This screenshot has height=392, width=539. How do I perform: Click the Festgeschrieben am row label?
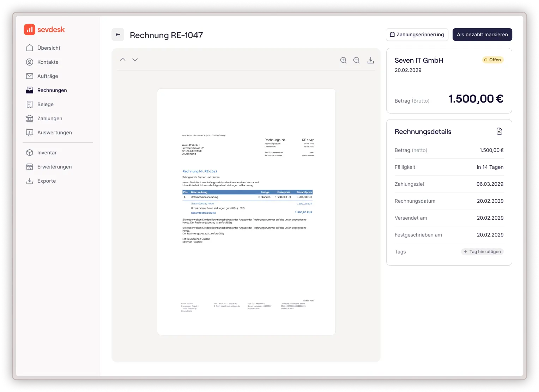(x=418, y=235)
